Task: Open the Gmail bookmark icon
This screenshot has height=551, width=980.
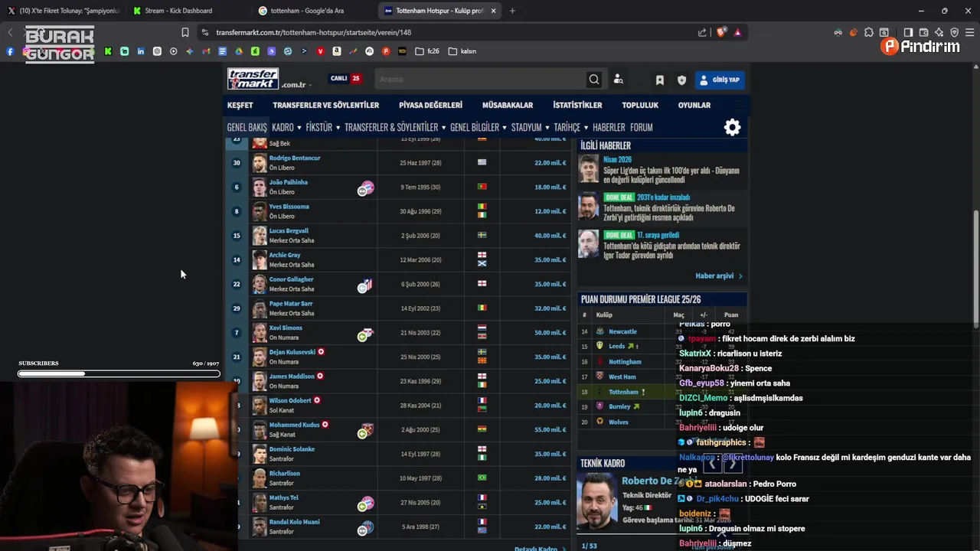Action: click(x=206, y=51)
